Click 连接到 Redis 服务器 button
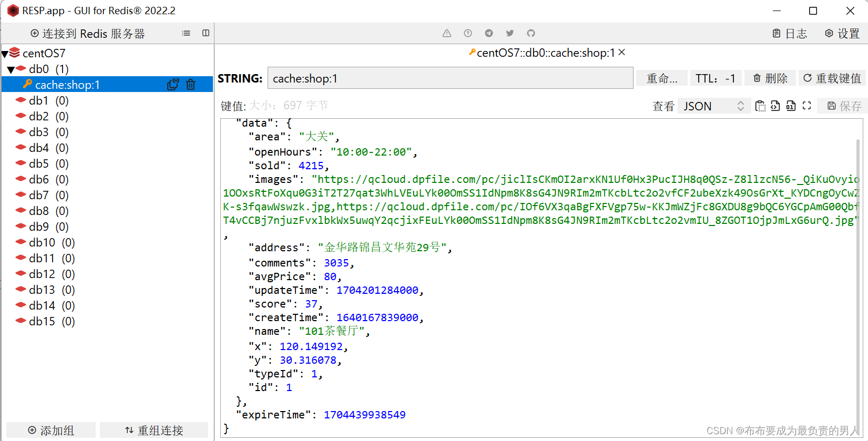 click(87, 34)
